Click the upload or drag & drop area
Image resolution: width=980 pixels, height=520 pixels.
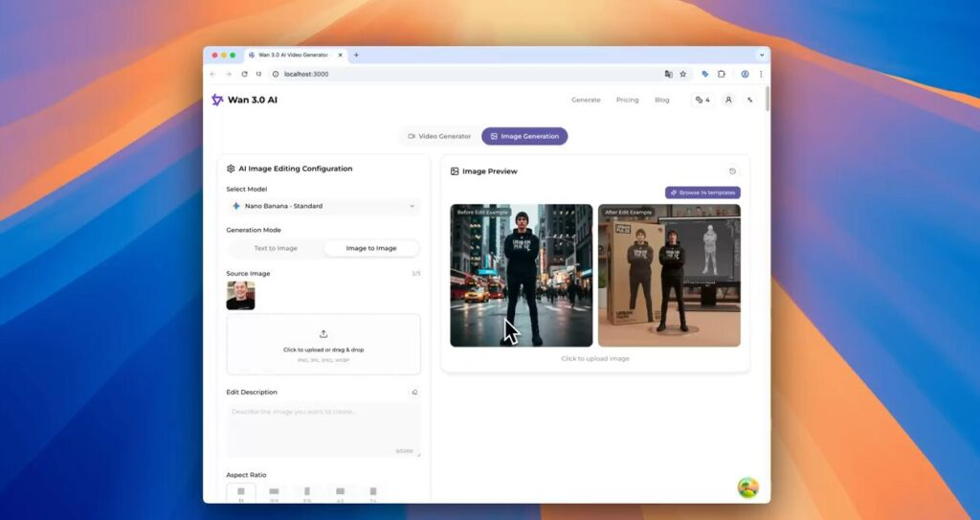tap(323, 344)
